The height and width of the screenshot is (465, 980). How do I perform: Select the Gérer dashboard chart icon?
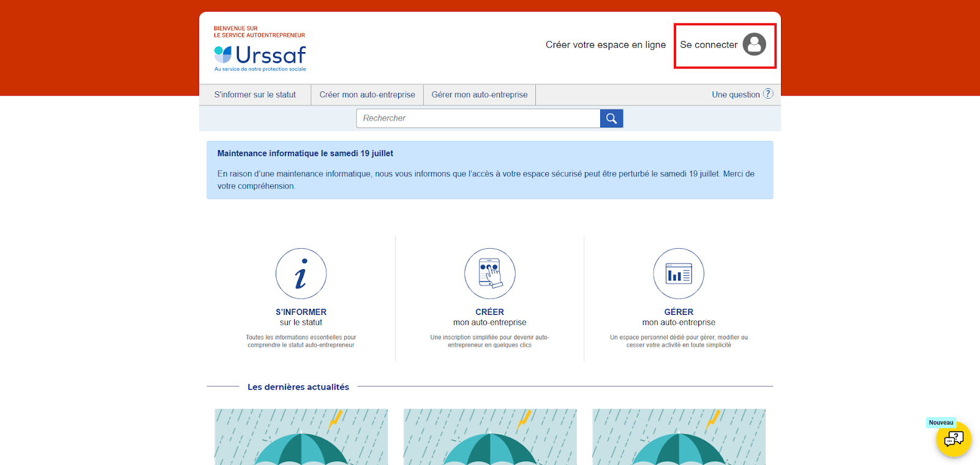point(679,273)
